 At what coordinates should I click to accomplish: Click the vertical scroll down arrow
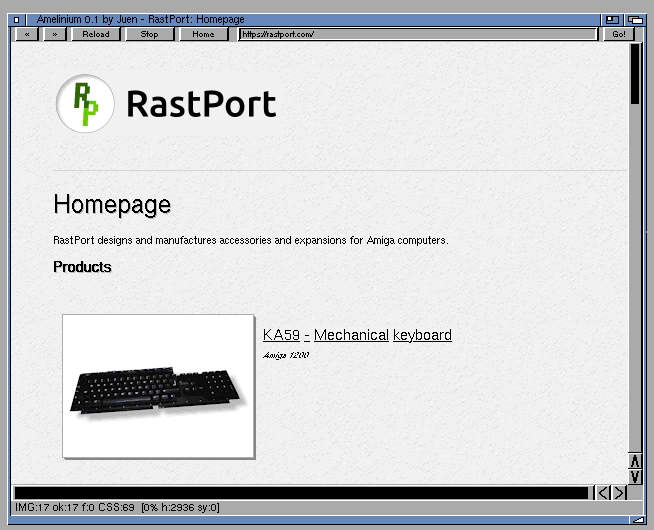pos(634,476)
